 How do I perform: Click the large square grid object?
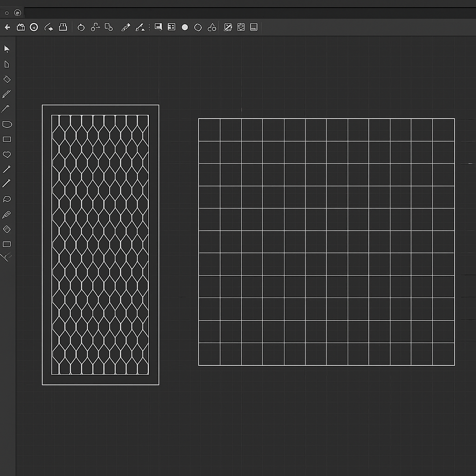[326, 242]
